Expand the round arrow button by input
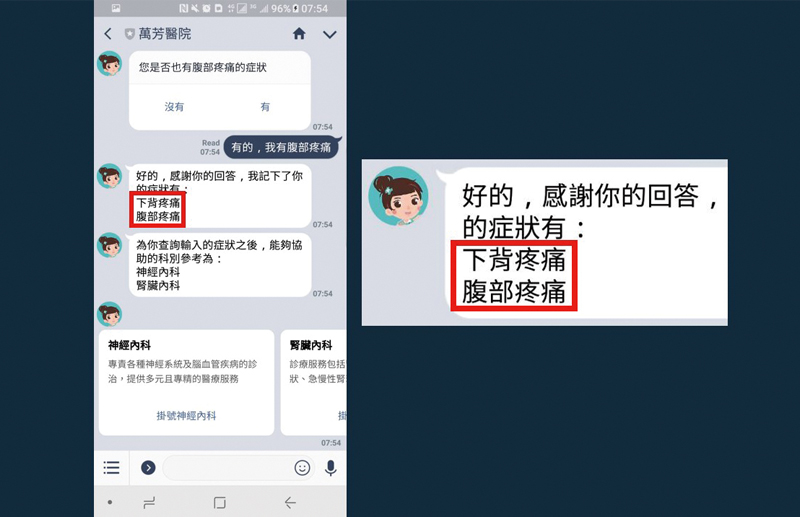This screenshot has width=800, height=517. point(148,467)
